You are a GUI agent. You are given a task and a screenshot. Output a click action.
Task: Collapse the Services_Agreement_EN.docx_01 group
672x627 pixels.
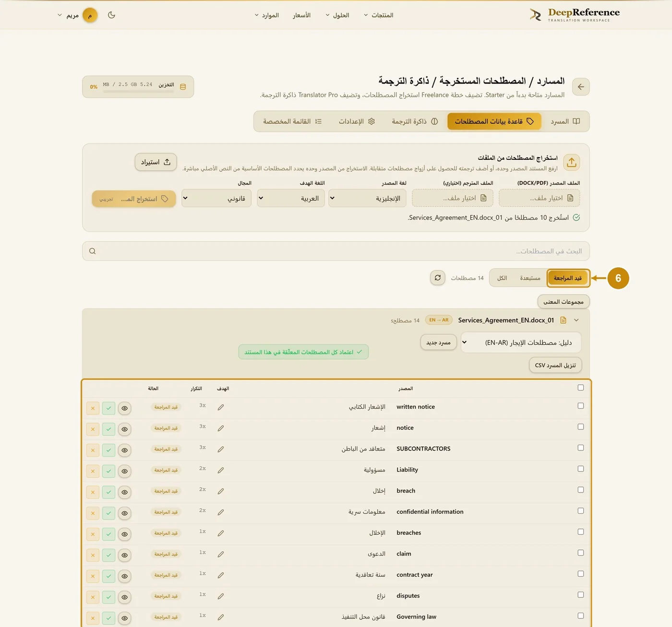[576, 320]
